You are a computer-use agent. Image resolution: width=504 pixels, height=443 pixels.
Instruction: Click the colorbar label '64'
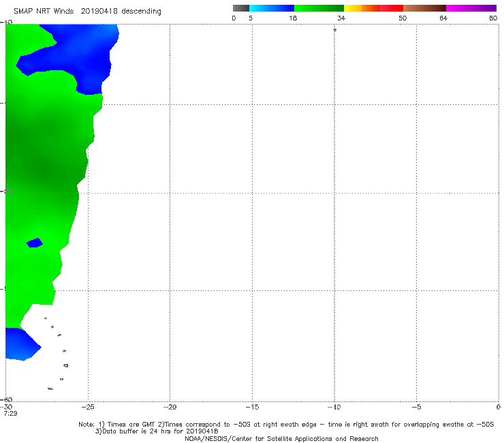coord(443,18)
